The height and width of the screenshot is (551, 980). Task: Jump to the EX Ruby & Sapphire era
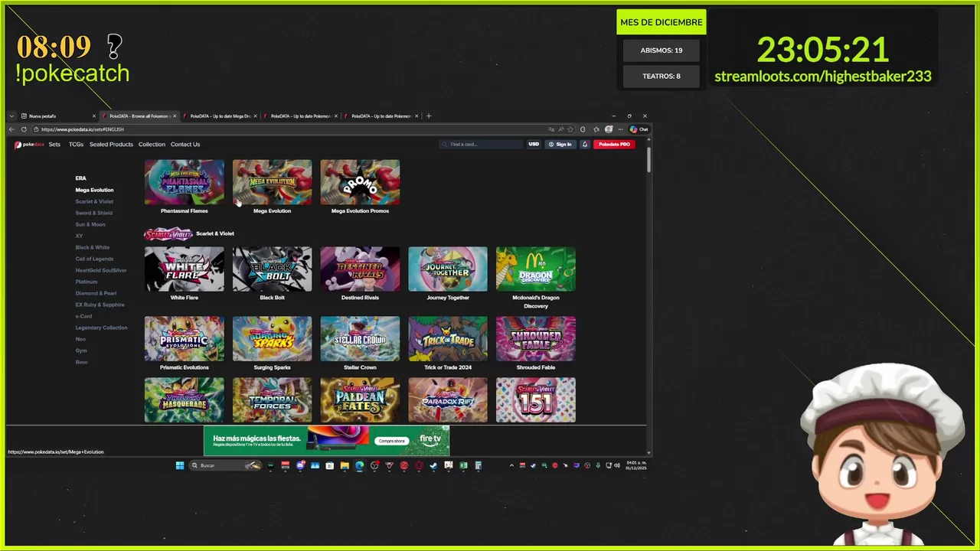point(100,305)
